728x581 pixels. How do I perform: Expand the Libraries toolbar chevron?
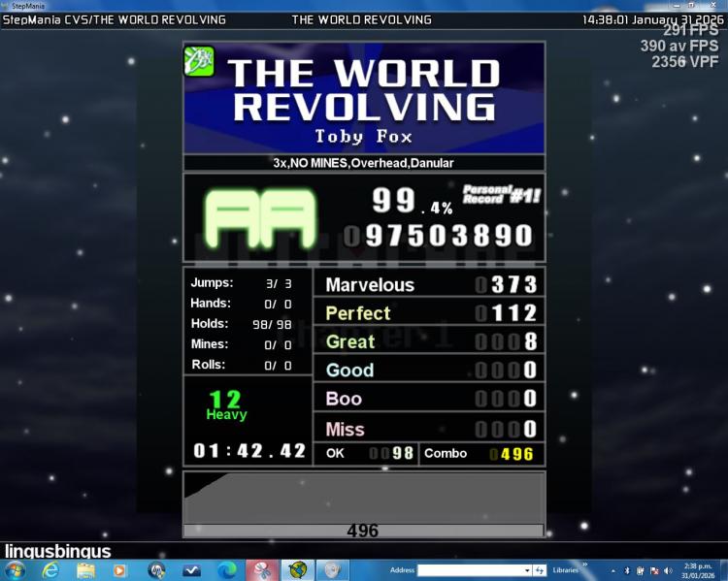pyautogui.click(x=585, y=565)
